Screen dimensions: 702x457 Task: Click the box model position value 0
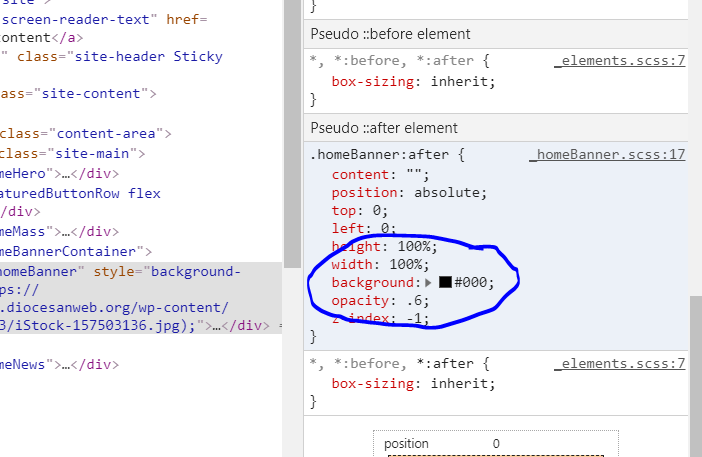pos(496,443)
